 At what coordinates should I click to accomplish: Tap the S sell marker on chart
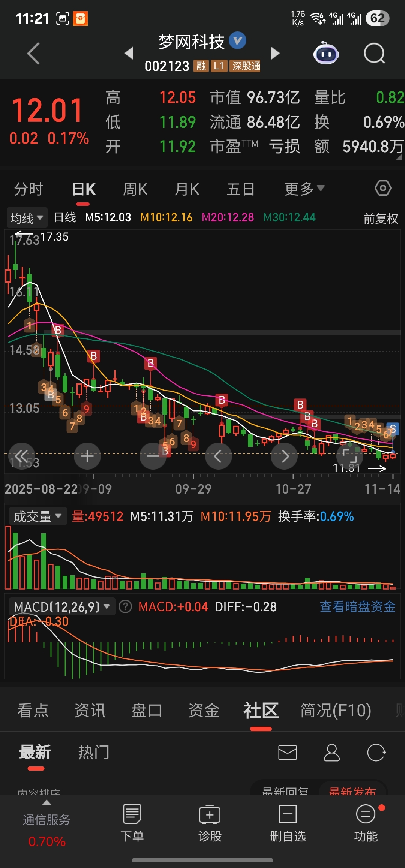pos(393,428)
